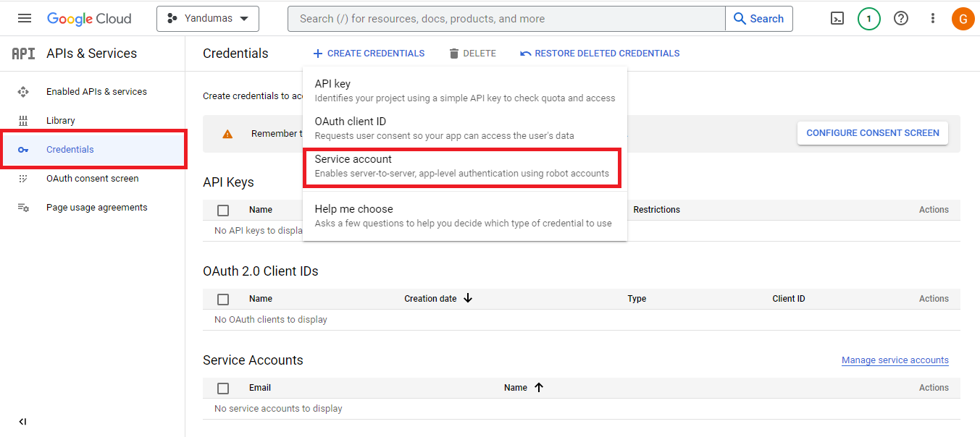980x437 pixels.
Task: Click the Restrictions column header in API Keys
Action: (x=656, y=210)
